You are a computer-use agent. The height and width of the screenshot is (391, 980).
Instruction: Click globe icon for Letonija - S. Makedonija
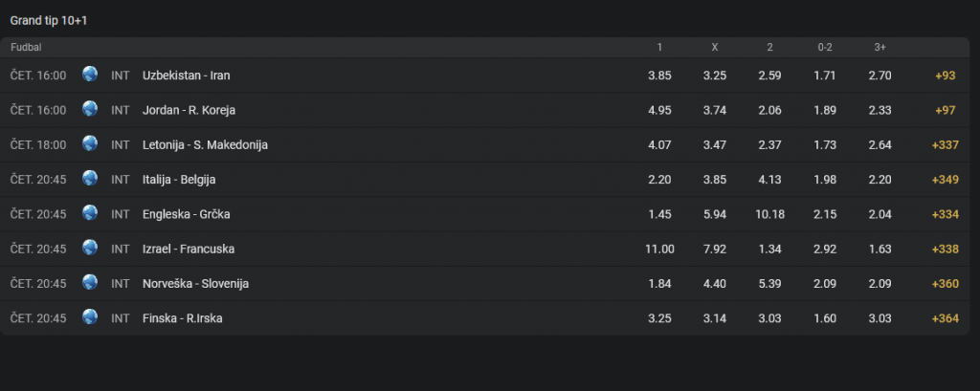pyautogui.click(x=90, y=143)
